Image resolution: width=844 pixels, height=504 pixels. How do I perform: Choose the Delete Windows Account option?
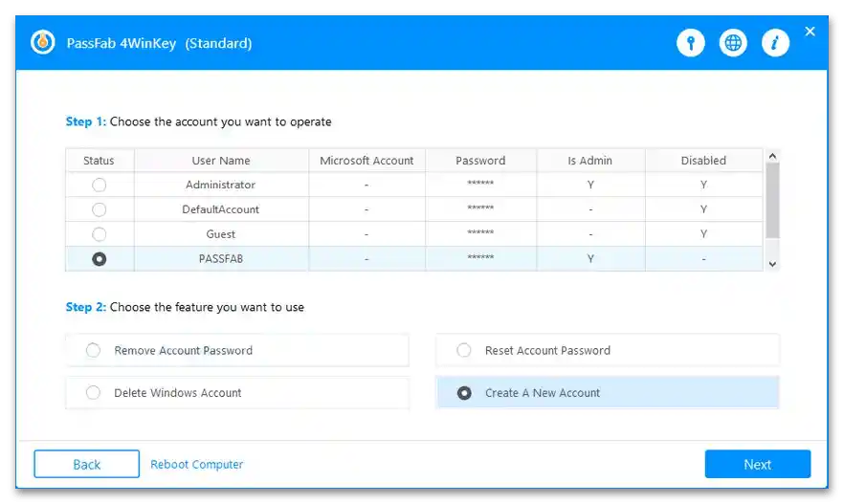237,393
